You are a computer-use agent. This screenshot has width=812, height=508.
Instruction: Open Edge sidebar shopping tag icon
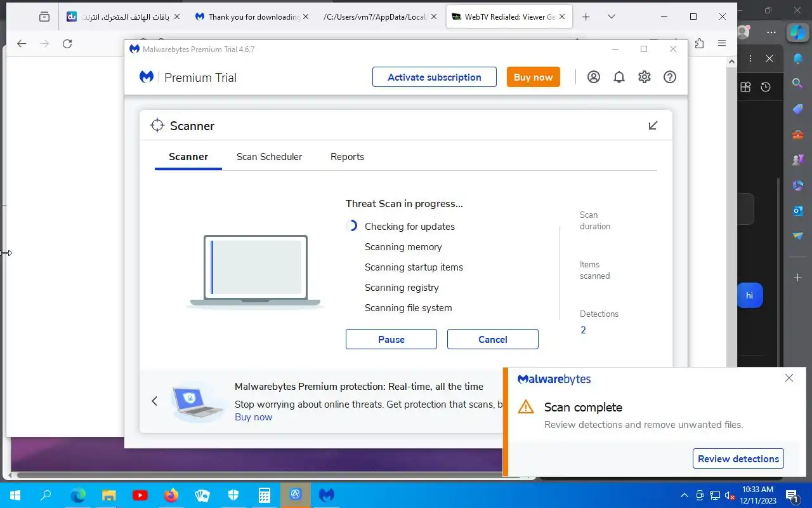tap(798, 109)
